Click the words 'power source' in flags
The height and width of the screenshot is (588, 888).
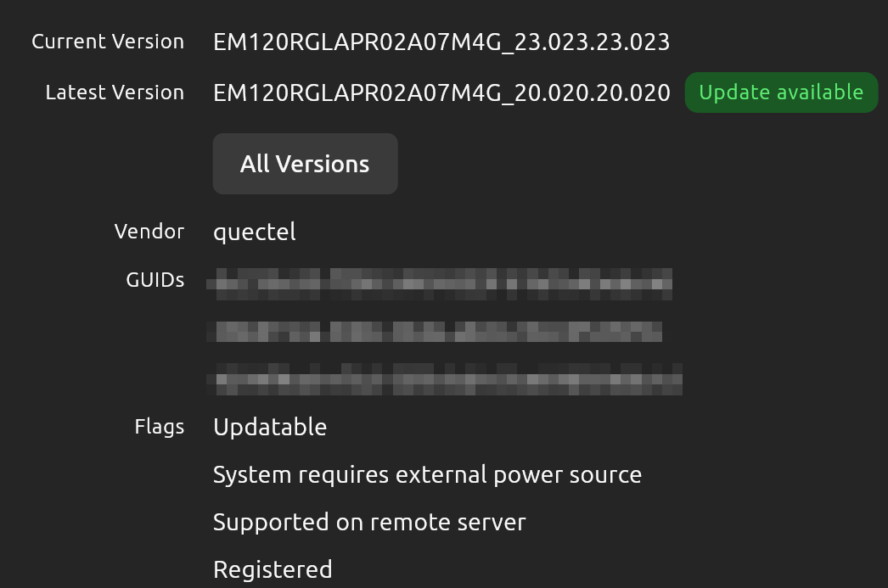click(567, 475)
